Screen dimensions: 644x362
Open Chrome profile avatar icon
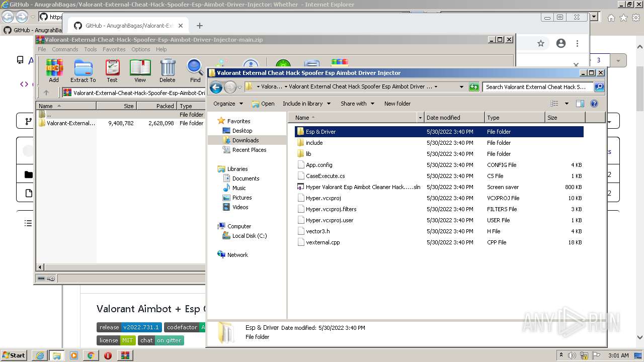click(x=561, y=44)
